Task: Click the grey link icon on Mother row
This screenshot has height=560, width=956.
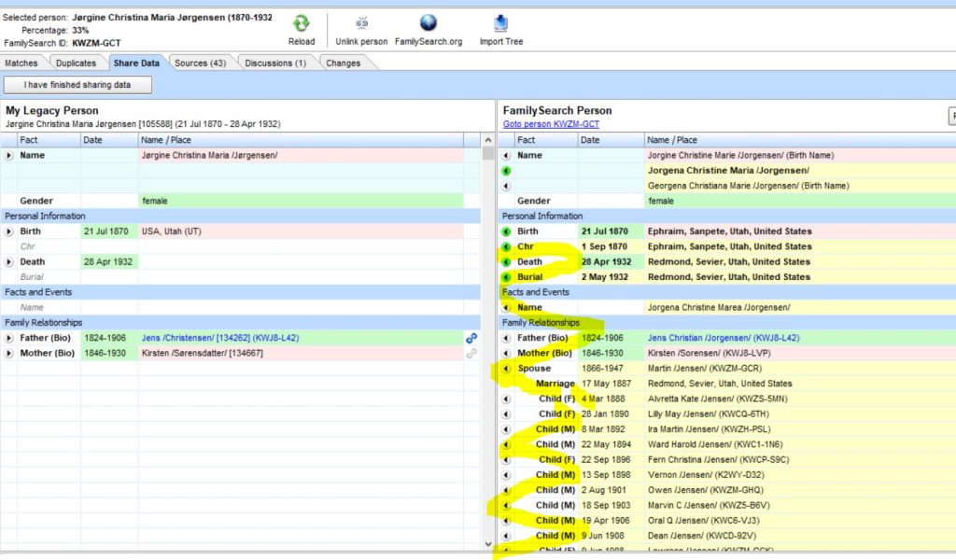Action: (471, 354)
